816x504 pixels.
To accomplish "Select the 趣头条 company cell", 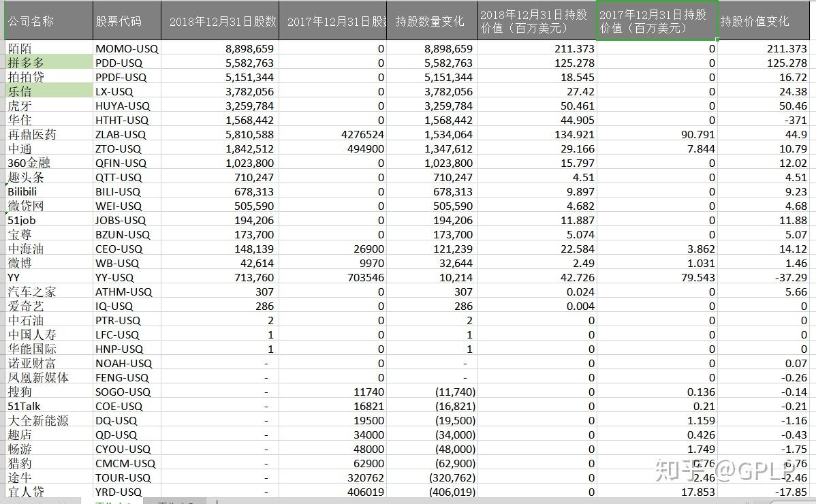I will click(49, 177).
